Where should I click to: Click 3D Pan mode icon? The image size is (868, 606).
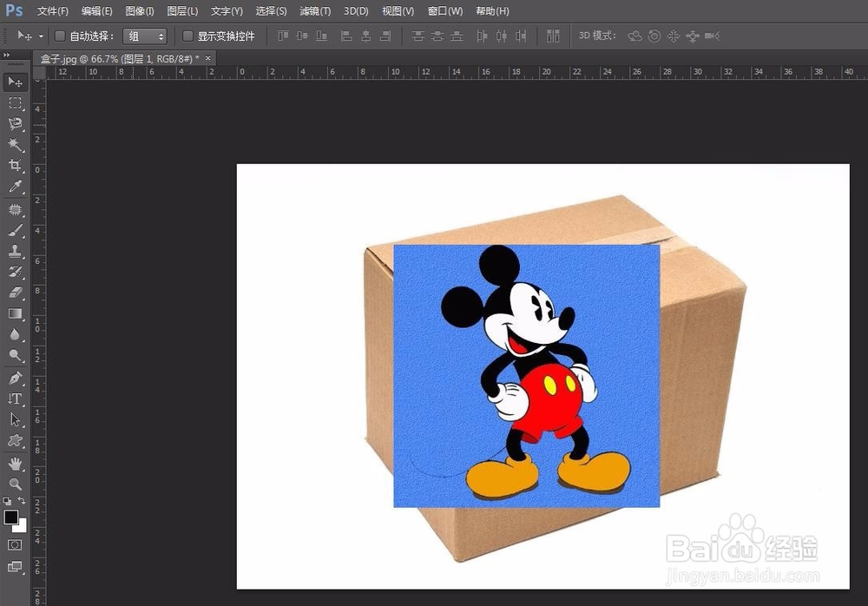coord(674,36)
